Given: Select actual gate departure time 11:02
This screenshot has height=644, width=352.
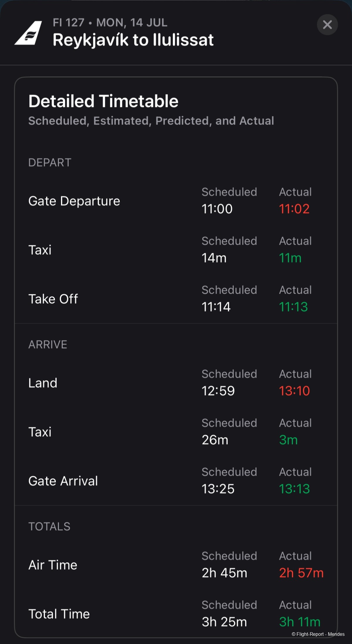Looking at the screenshot, I should tap(294, 209).
